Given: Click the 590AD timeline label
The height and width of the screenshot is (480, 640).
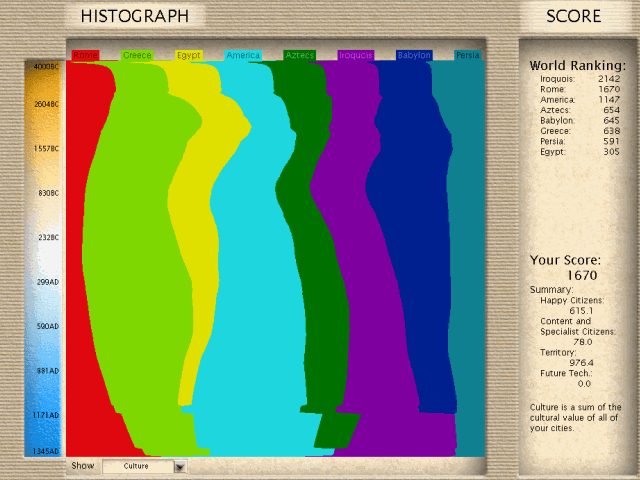Looking at the screenshot, I should pos(48,327).
